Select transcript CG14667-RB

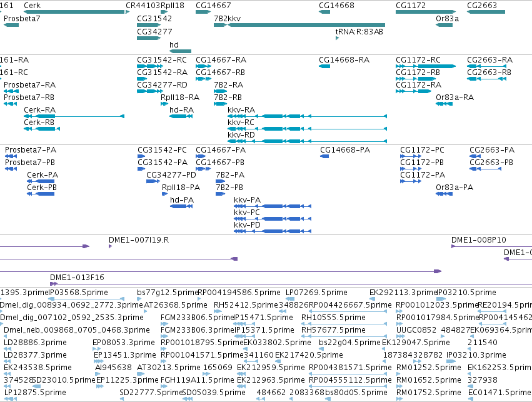click(x=203, y=79)
